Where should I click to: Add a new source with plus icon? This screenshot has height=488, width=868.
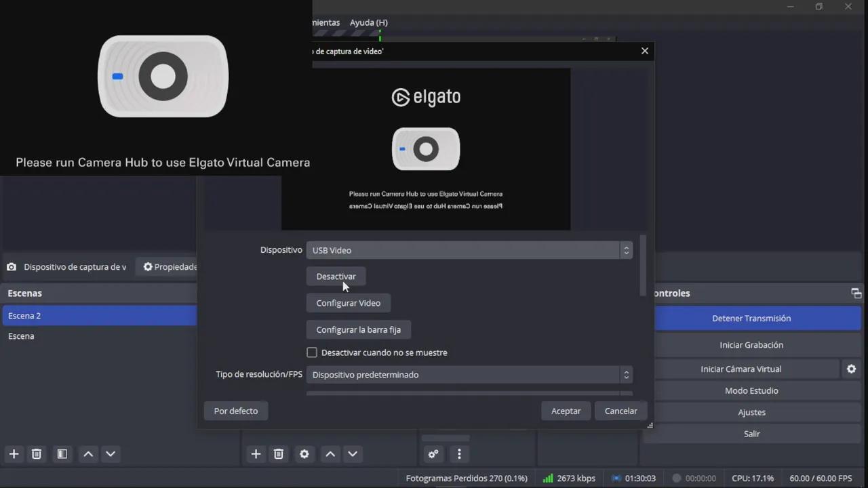tap(256, 454)
